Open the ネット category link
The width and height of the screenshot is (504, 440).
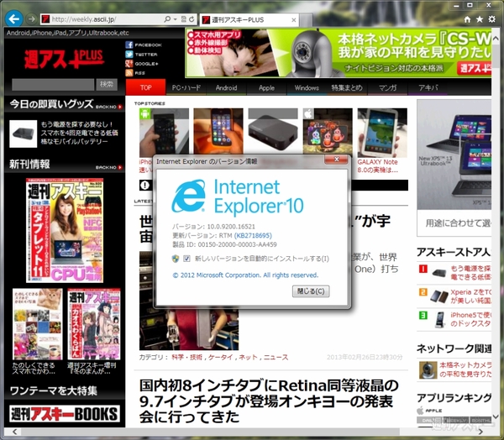tap(248, 357)
